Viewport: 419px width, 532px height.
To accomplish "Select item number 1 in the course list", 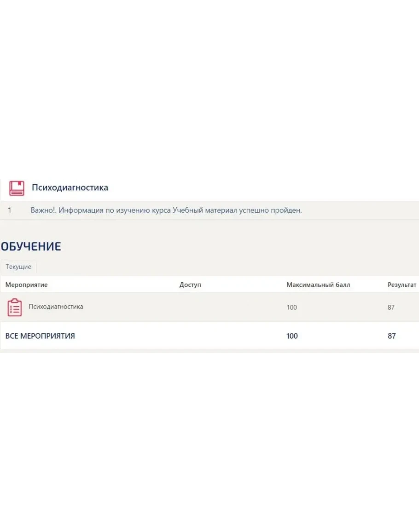I will (x=10, y=210).
